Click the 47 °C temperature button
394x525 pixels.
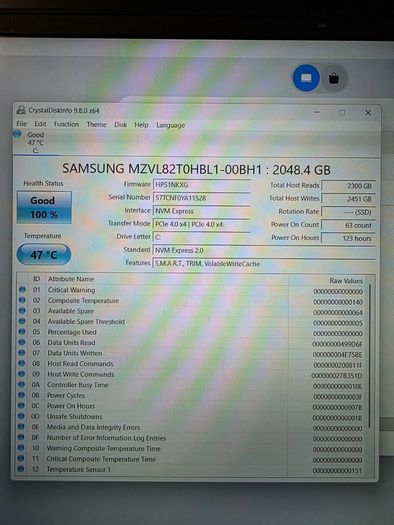(x=44, y=254)
